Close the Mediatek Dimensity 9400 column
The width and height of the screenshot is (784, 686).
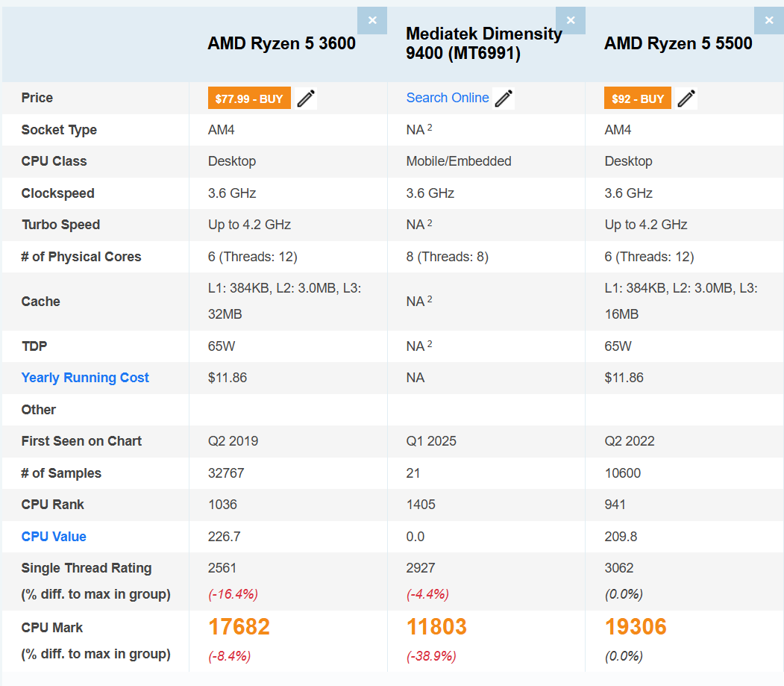571,20
